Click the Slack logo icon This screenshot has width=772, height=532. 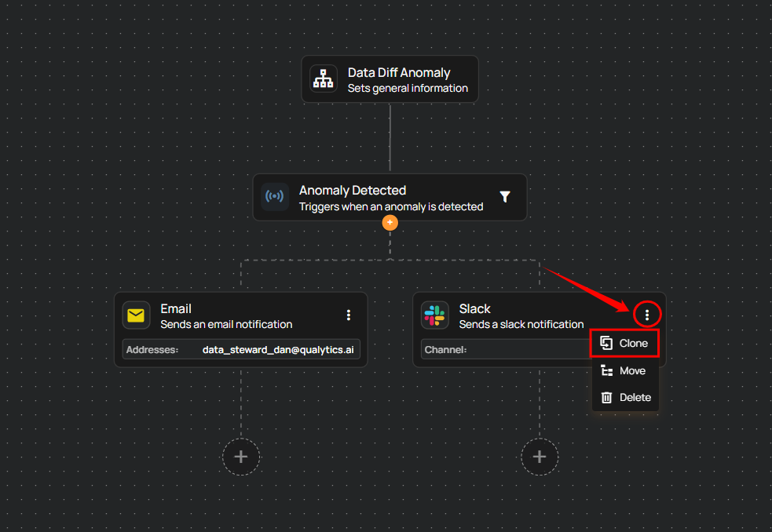pos(434,315)
